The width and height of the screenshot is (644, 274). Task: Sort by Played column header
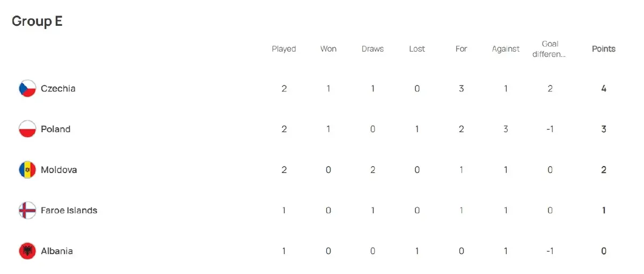284,49
